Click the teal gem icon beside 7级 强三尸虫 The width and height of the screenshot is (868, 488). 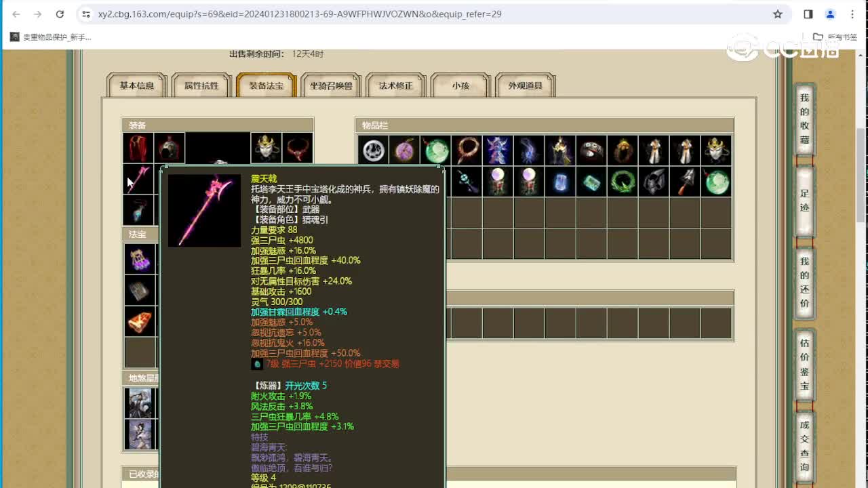pyautogui.click(x=257, y=364)
